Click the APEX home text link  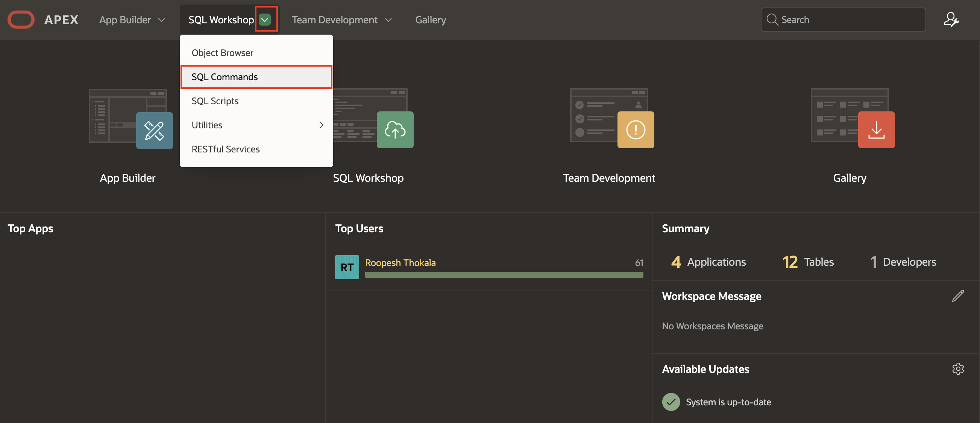click(61, 20)
